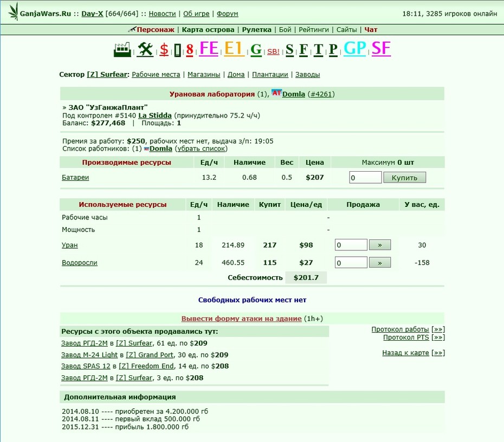Open La Stidda syndicate link
This screenshot has width=504, height=442.
coord(155,115)
